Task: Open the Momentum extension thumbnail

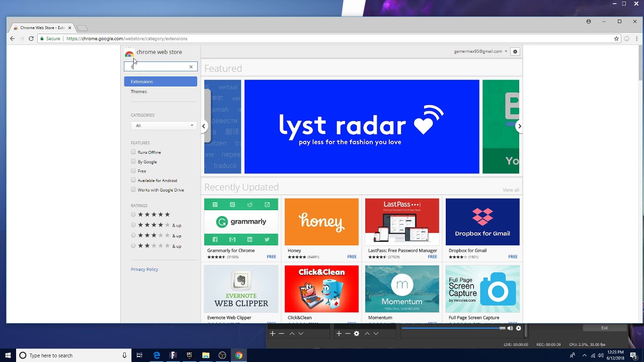Action: 402,289
